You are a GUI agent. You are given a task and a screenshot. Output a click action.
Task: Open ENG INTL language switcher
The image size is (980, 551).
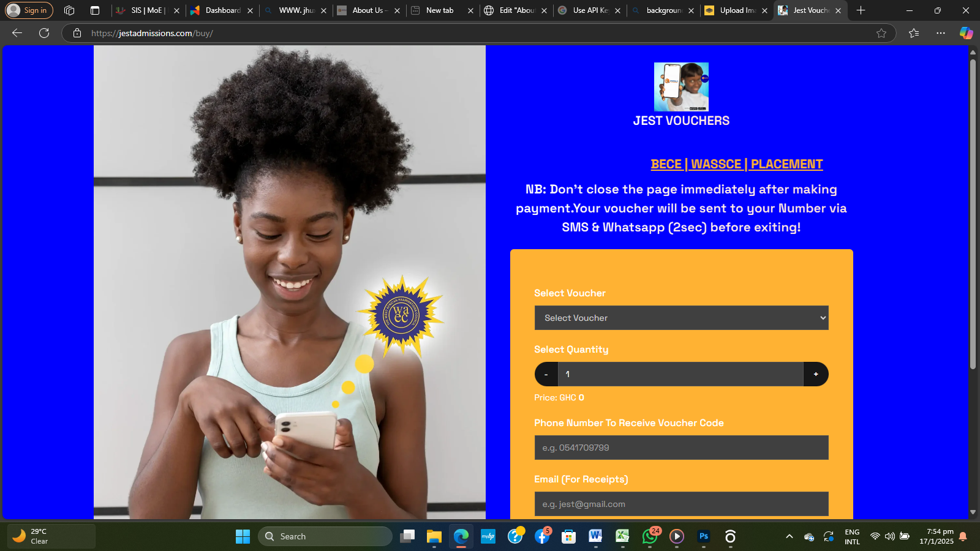[x=852, y=536]
